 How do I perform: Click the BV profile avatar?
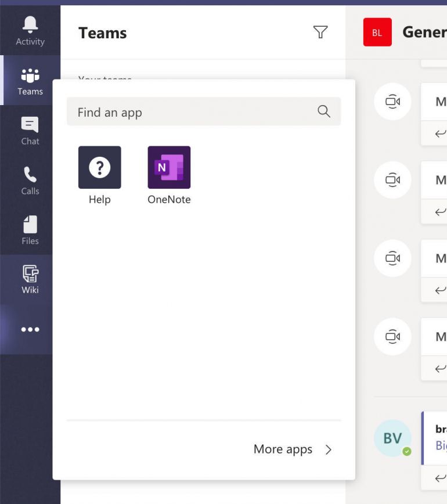(392, 438)
